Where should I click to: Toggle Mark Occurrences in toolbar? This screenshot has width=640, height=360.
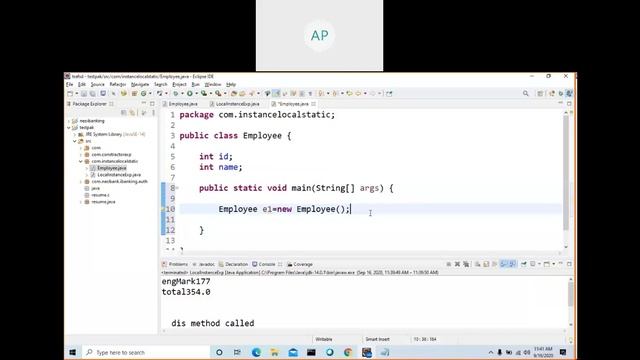pos(276,93)
